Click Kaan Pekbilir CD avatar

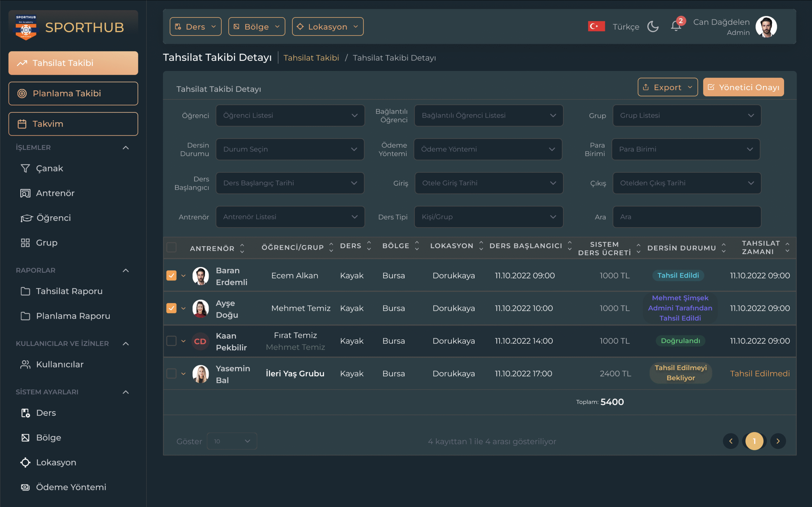[200, 341]
